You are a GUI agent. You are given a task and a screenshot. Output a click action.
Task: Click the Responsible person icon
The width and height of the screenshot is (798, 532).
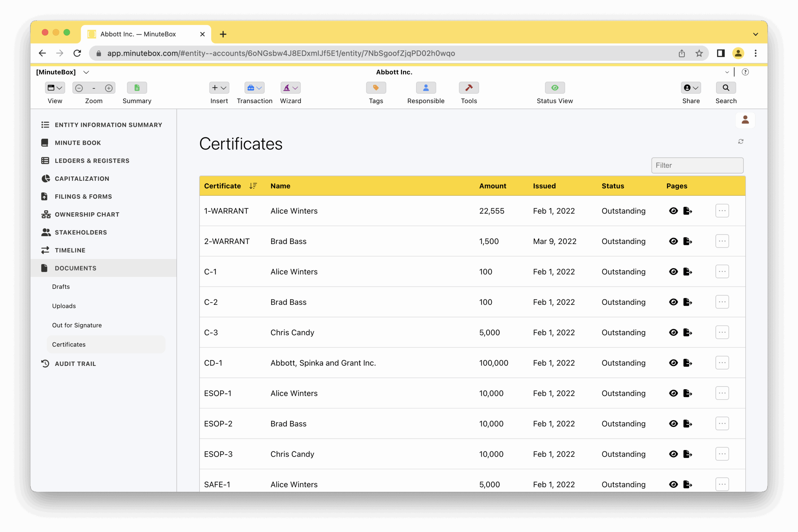pyautogui.click(x=425, y=88)
